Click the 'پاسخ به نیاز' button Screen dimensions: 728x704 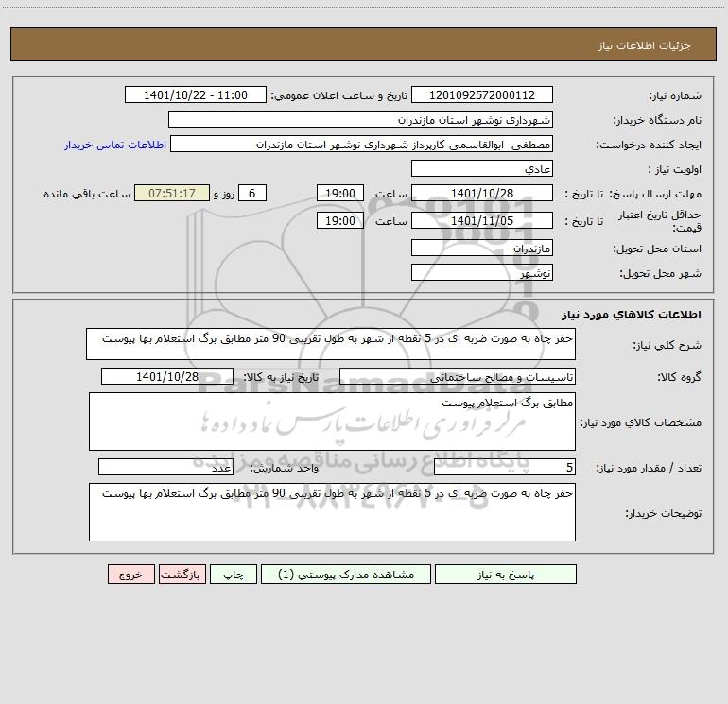[x=506, y=575]
